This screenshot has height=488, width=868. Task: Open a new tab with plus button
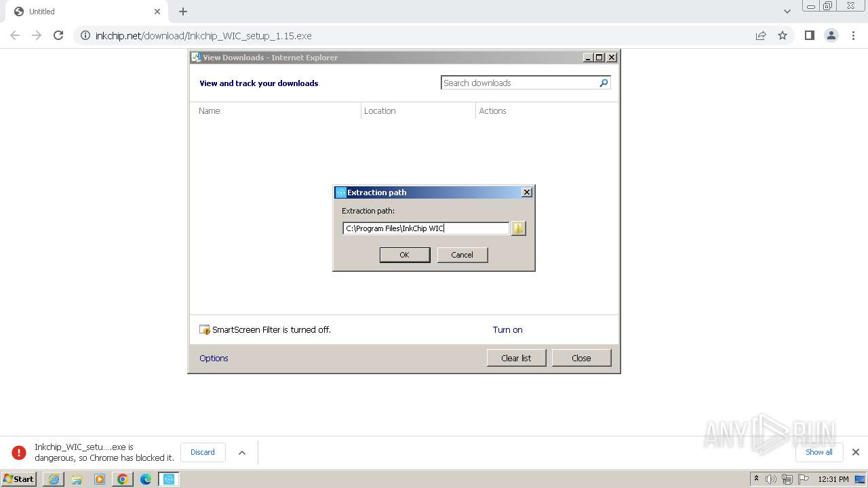(x=183, y=12)
